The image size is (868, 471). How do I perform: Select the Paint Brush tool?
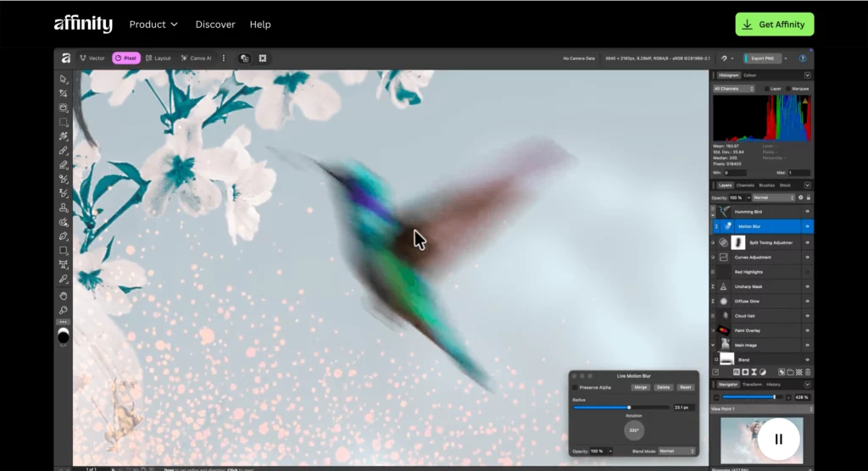[x=64, y=151]
